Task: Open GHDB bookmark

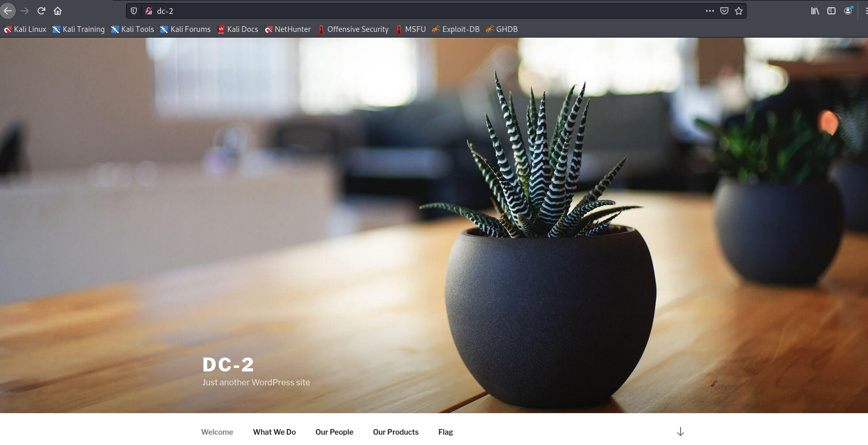Action: [502, 29]
